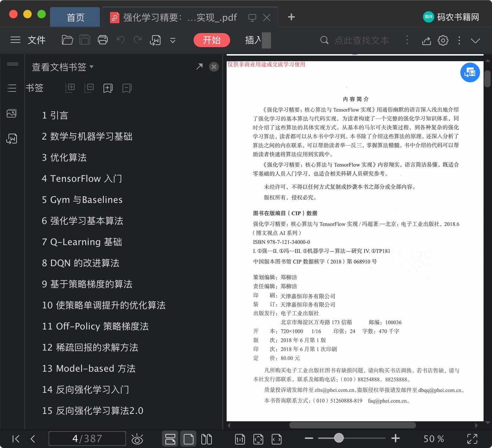This screenshot has height=448, width=492.
Task: Click the blue floating convert button
Action: click(x=470, y=72)
